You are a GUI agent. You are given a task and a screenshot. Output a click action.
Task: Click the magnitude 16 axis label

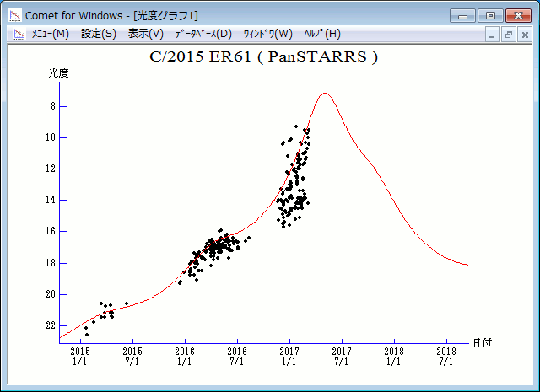51,231
